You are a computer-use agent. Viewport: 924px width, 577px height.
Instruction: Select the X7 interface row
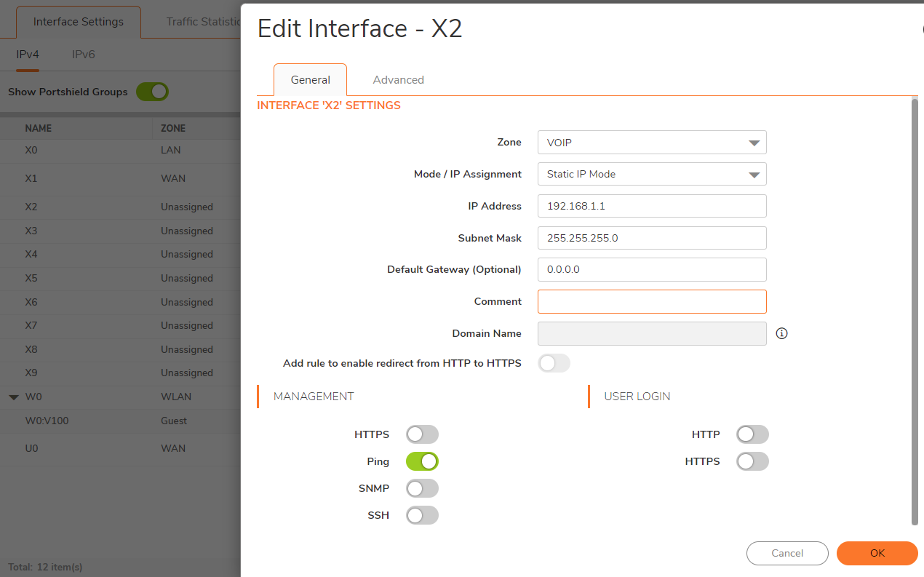[x=120, y=326]
